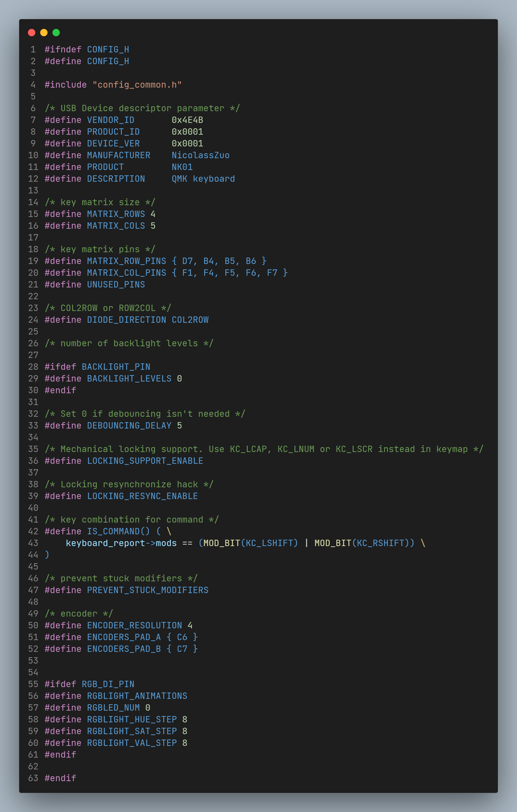Click the NicolassZuo manufacturer value
The height and width of the screenshot is (812, 517).
[x=200, y=155]
